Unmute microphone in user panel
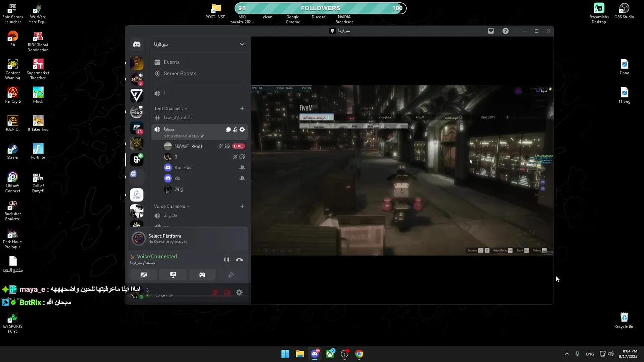The width and height of the screenshot is (644, 362). point(216,293)
